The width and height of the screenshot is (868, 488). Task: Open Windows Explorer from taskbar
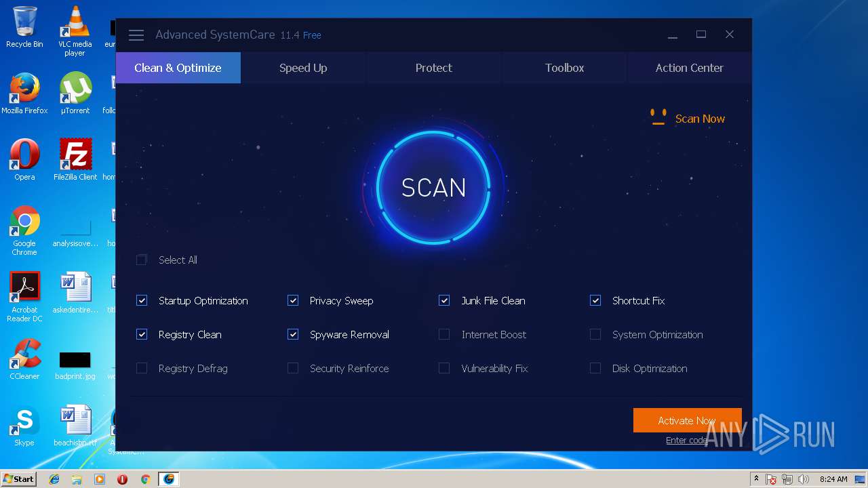[x=77, y=479]
